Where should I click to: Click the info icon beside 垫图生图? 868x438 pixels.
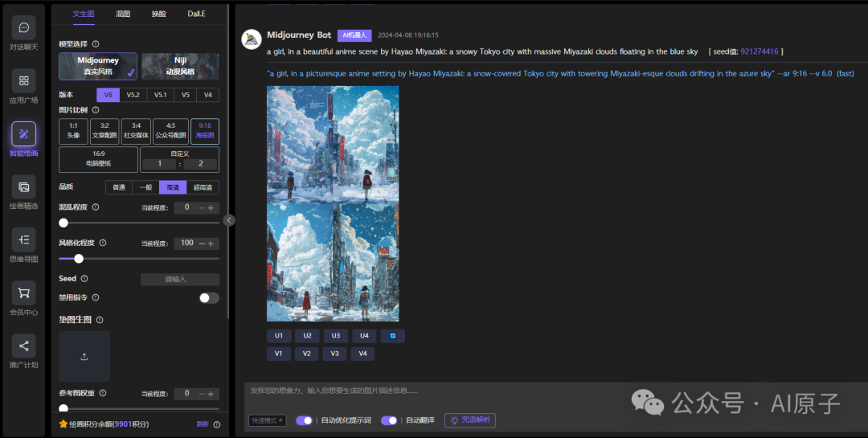pyautogui.click(x=100, y=320)
